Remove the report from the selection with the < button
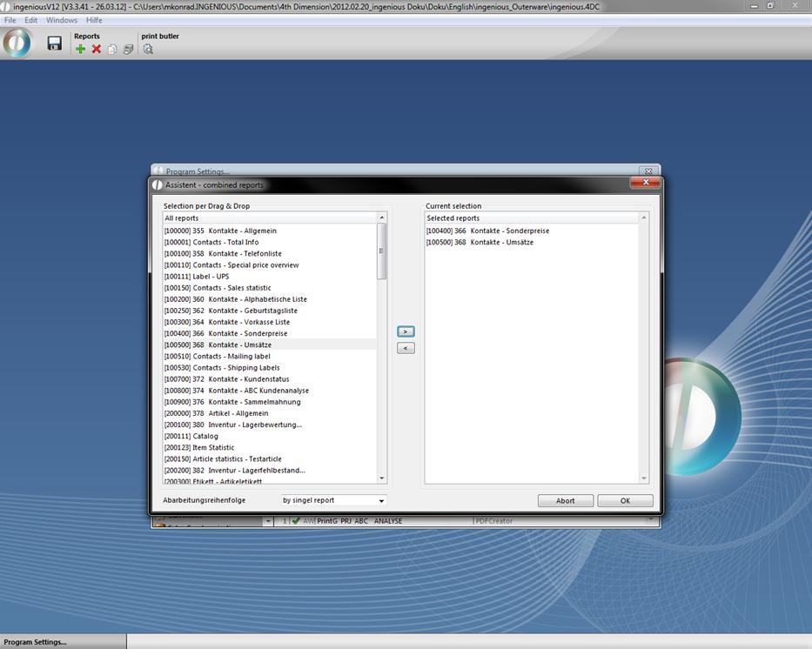Screen dimensions: 812x649 click(x=406, y=348)
